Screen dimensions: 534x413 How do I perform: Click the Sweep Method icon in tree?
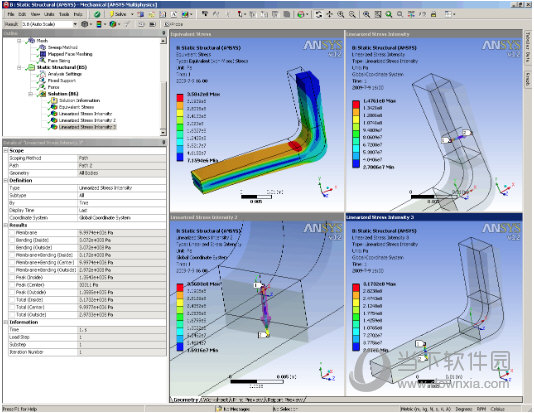point(43,47)
